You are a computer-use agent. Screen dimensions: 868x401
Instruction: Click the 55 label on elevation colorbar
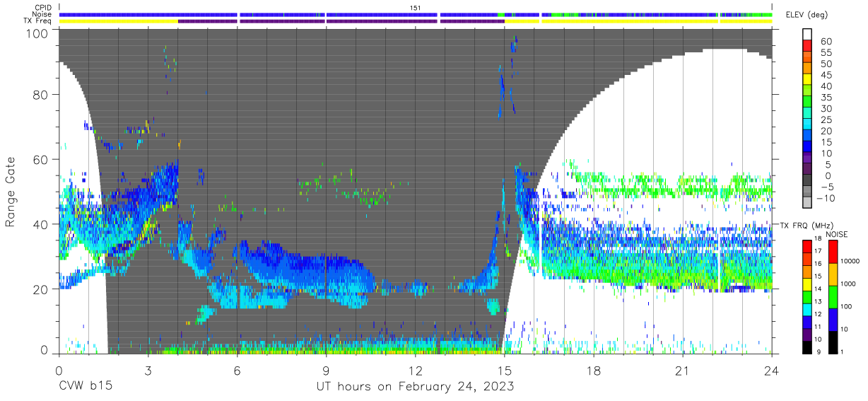click(x=826, y=52)
